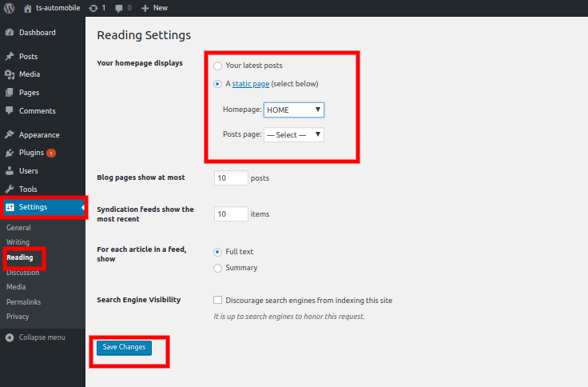The image size is (588, 387).
Task: Go to Permalinks settings submenu
Action: (x=23, y=301)
